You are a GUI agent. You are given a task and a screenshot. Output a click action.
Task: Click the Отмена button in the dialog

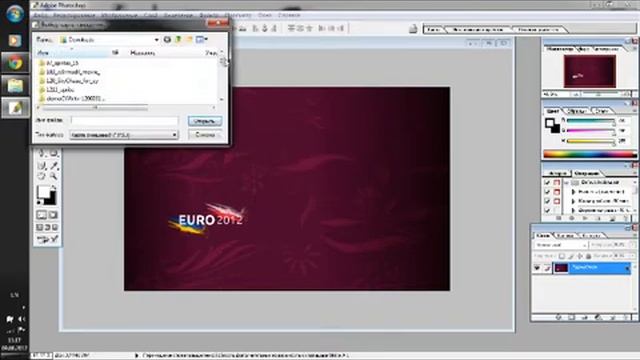205,135
